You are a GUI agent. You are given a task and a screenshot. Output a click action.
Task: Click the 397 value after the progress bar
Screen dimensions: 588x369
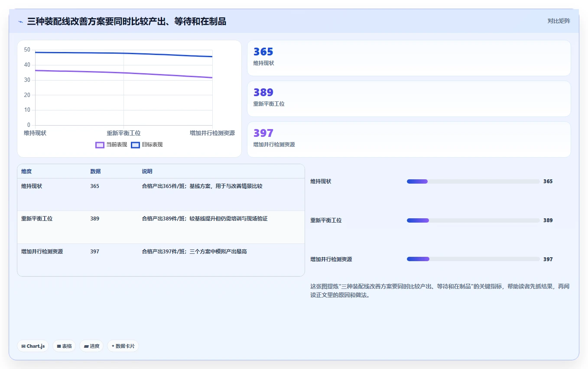[548, 259]
